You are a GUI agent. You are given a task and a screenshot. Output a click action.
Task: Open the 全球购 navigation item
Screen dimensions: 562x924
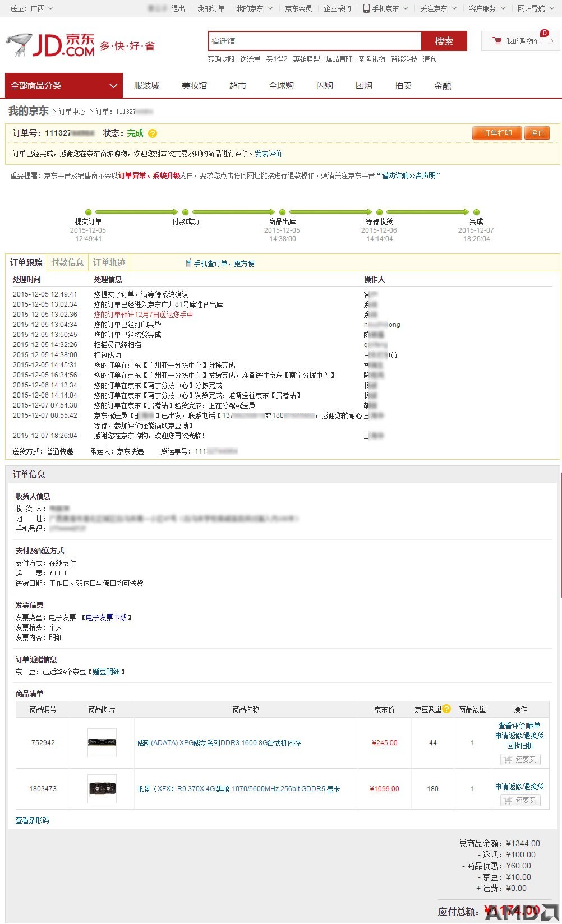[x=282, y=86]
